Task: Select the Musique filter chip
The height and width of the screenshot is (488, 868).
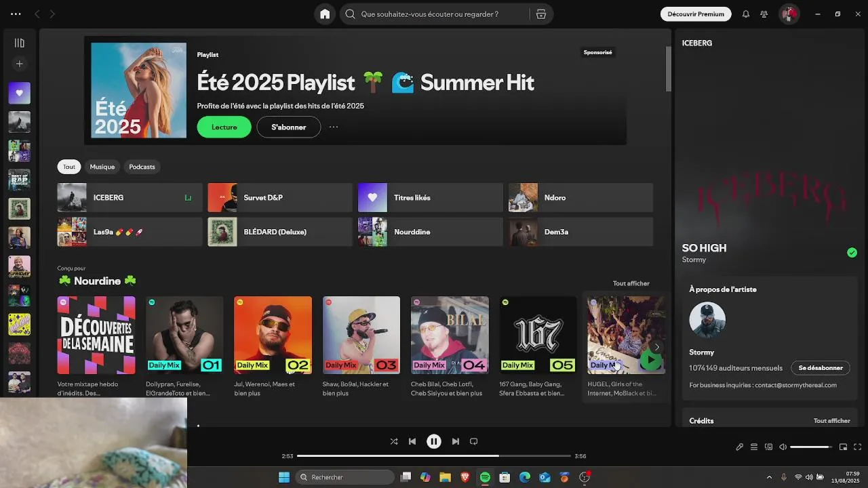Action: click(102, 167)
